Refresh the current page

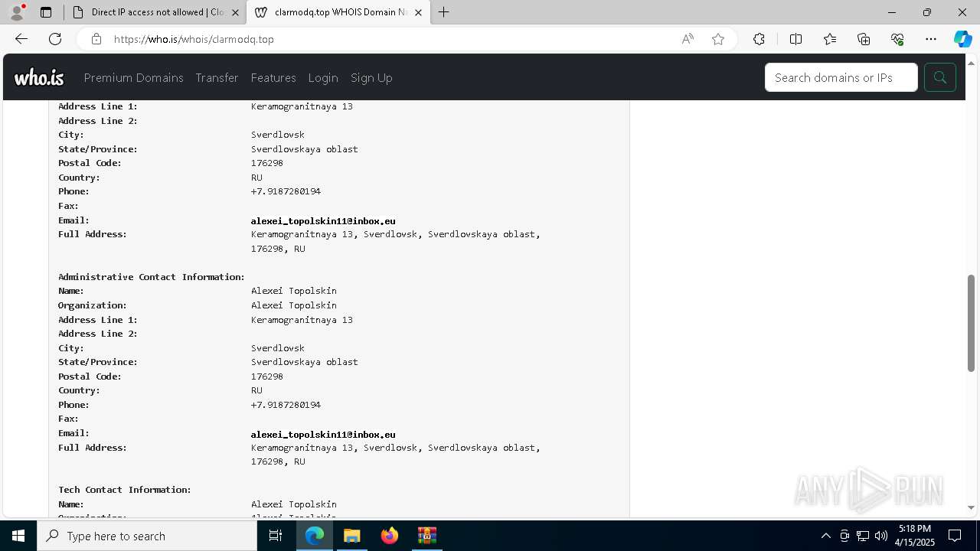tap(55, 39)
